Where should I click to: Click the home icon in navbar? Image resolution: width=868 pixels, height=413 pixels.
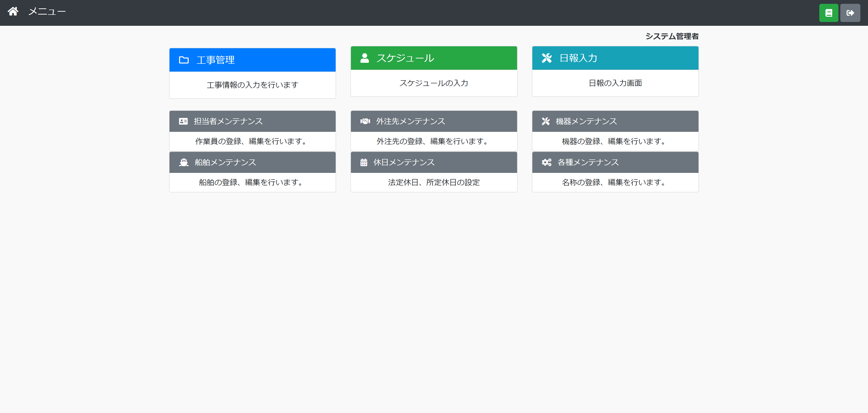(13, 11)
